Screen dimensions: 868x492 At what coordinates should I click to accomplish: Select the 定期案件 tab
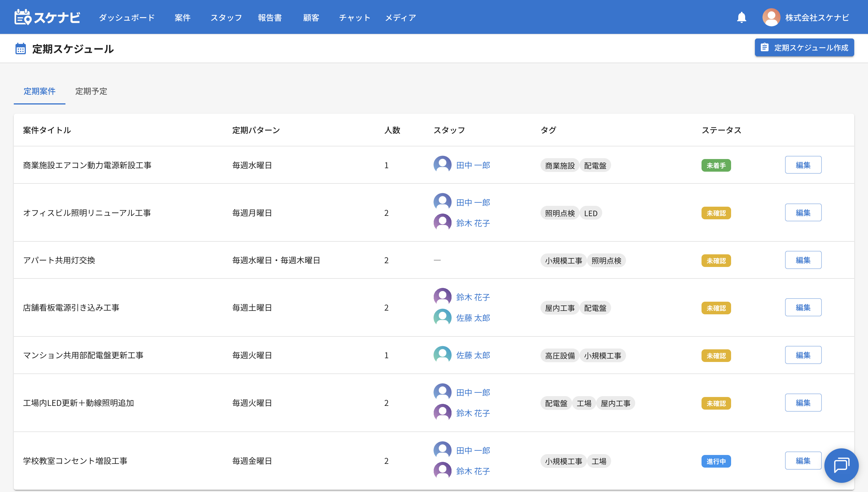(x=40, y=91)
